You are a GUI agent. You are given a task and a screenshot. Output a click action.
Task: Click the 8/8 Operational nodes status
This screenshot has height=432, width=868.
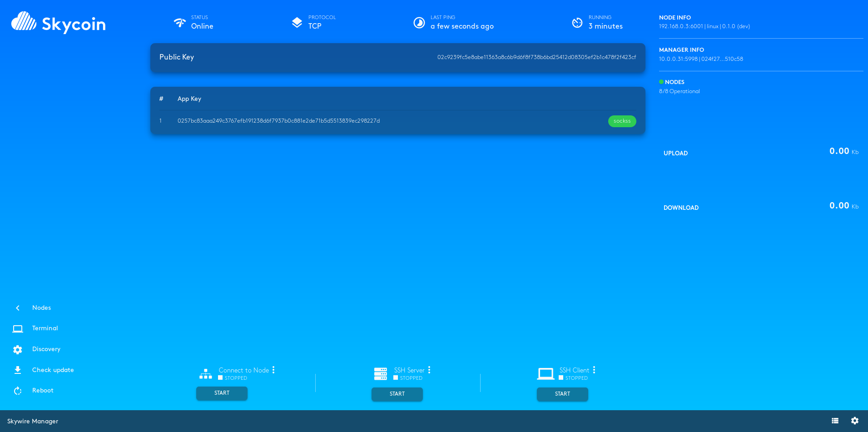(x=680, y=91)
